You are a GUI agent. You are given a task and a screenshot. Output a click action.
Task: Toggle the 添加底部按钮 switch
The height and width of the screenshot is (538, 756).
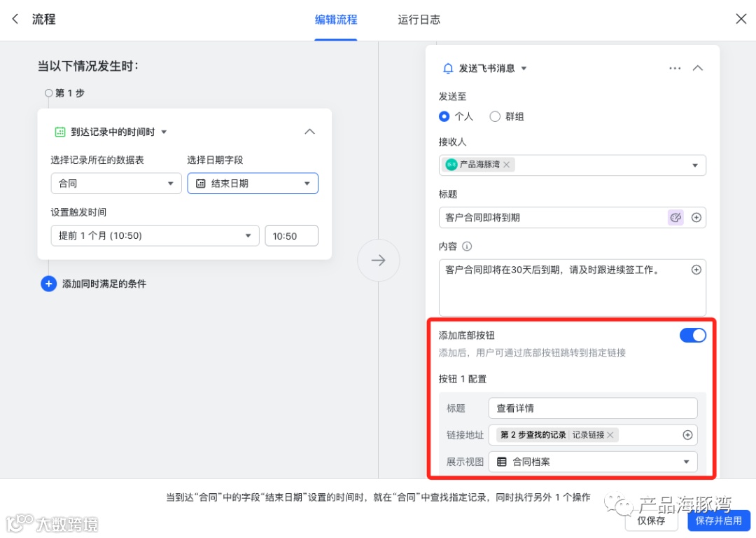693,335
